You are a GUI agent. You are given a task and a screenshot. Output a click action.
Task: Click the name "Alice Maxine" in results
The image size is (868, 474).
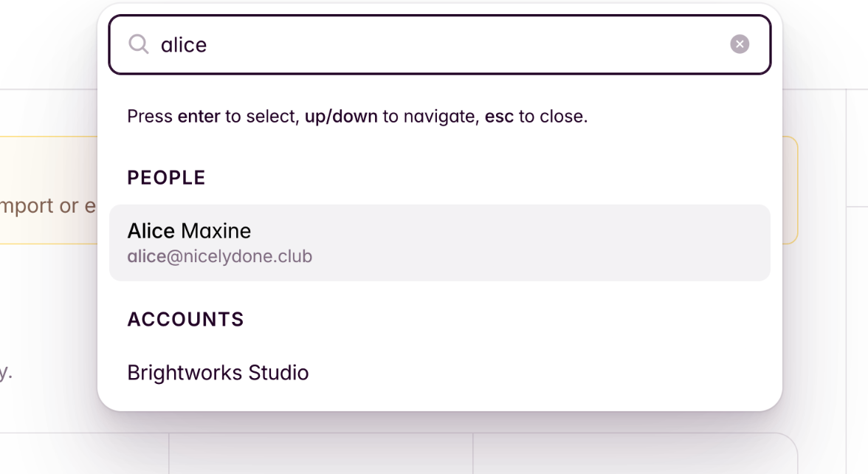189,231
